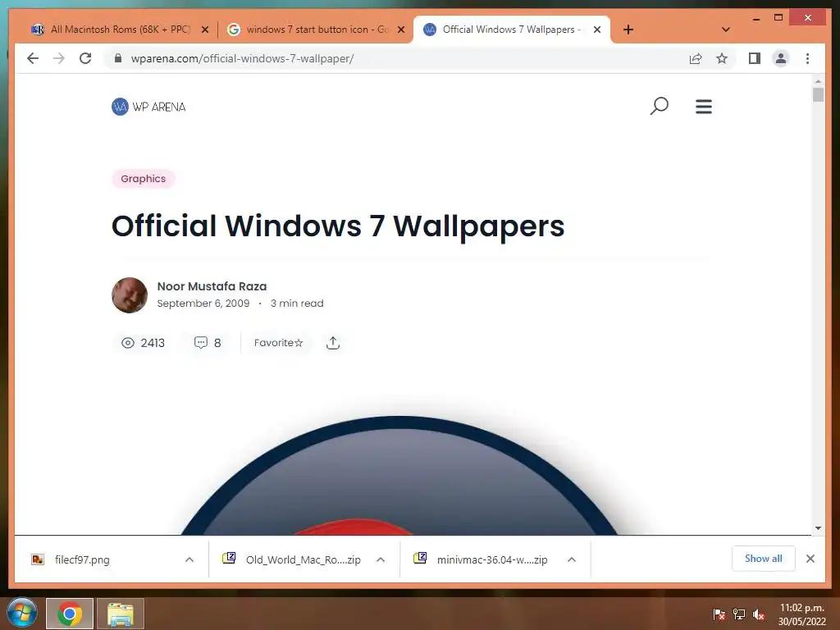This screenshot has height=630, width=840.
Task: Click the vertical scrollbar thumb
Action: [x=818, y=95]
